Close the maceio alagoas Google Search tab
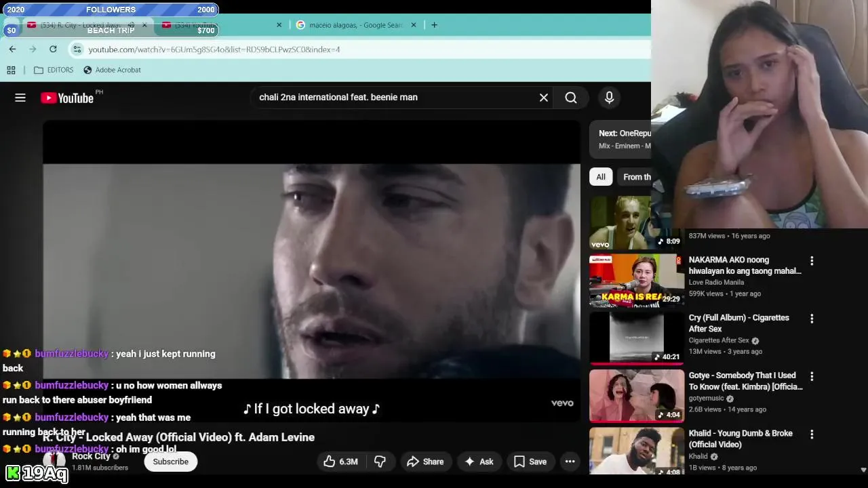The width and height of the screenshot is (868, 488). [x=414, y=25]
